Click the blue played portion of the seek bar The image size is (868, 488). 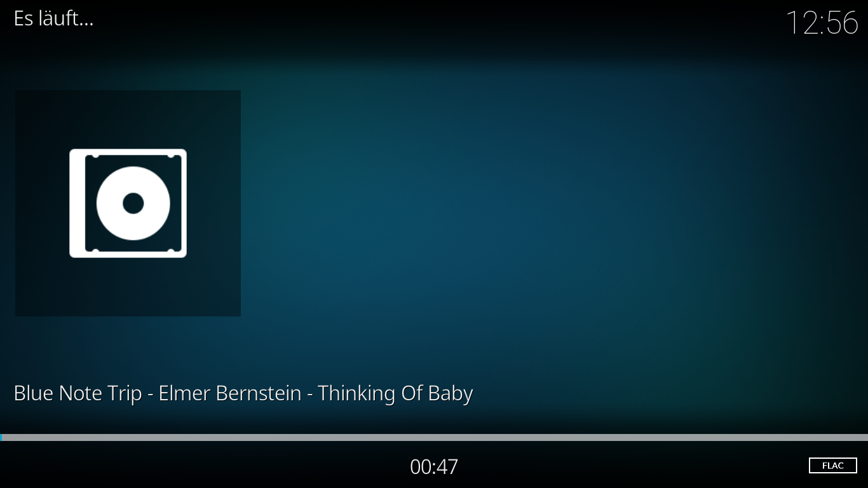point(1,437)
